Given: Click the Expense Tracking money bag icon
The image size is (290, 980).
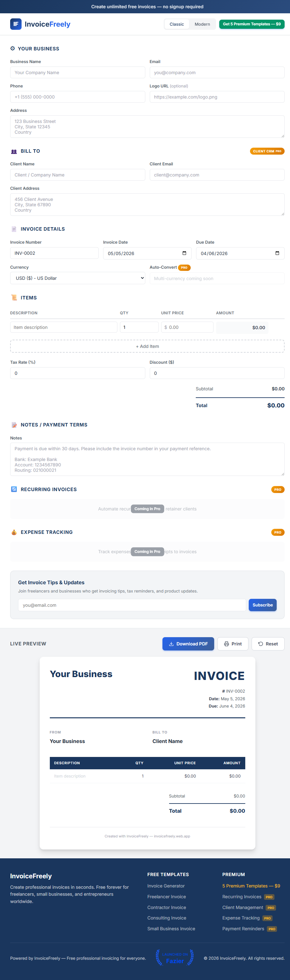Looking at the screenshot, I should click(14, 532).
